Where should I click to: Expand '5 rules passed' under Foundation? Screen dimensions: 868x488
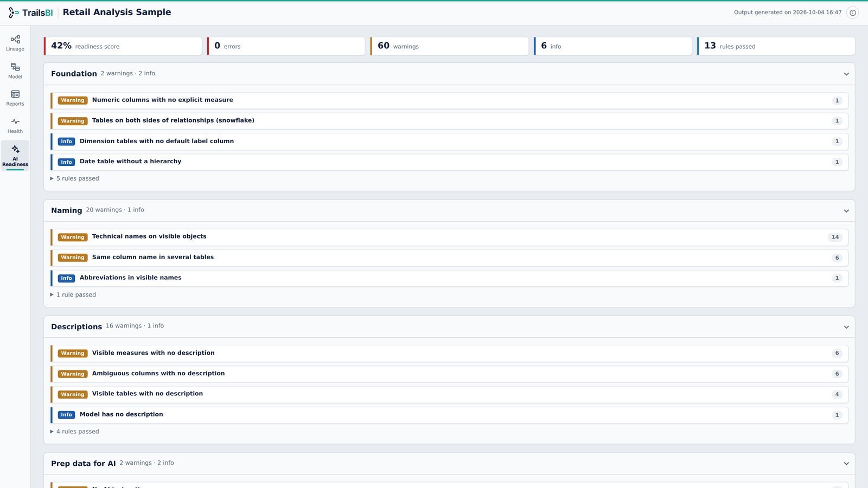[75, 178]
